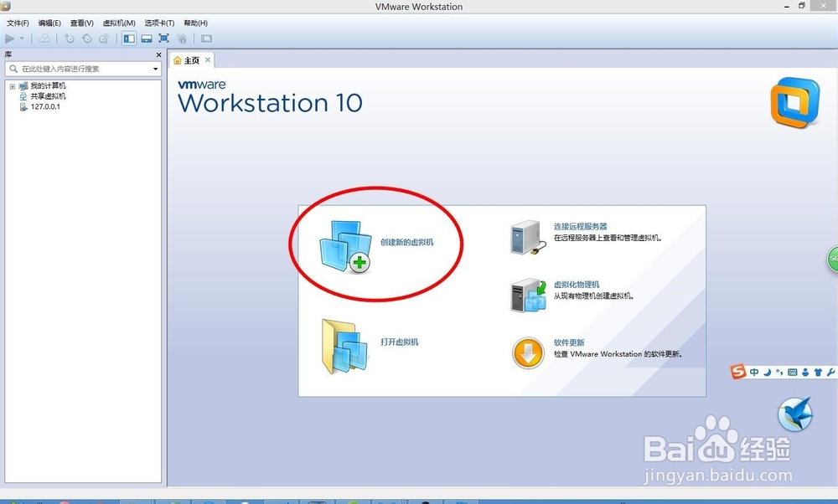Toggle the moon half-width icon in Sogou bar
The width and height of the screenshot is (838, 504).
click(x=767, y=372)
